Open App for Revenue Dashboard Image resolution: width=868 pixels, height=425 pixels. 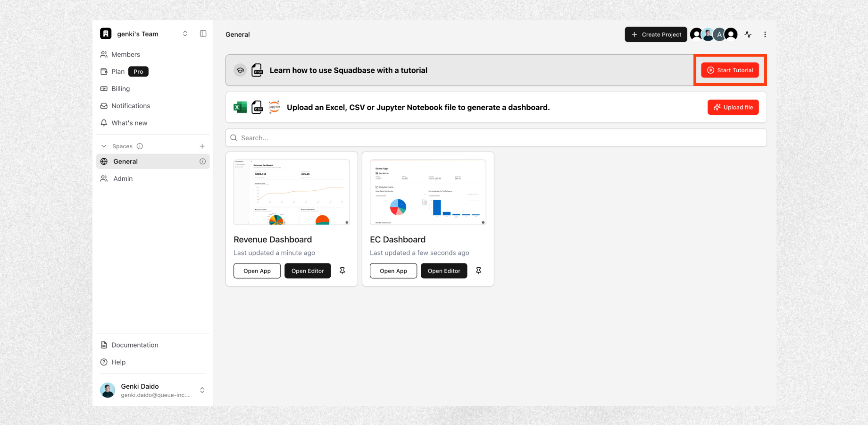pyautogui.click(x=257, y=271)
